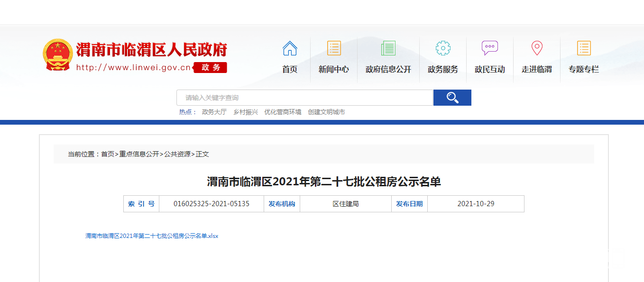This screenshot has height=282, width=644.
Task: Open the 创建文明城市 hot link
Action: coord(326,112)
